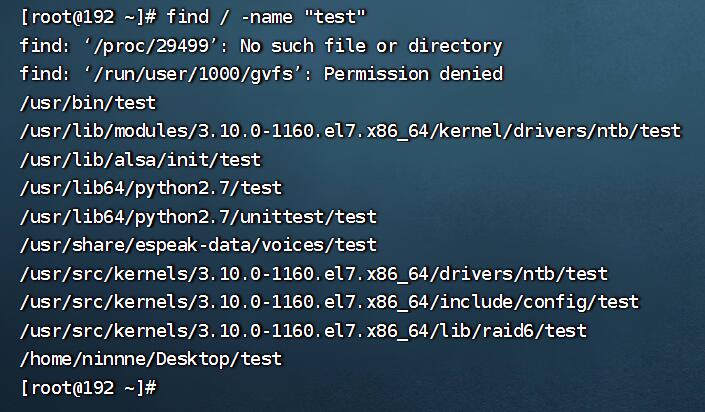Click the python2.7/unittest/test result line
The width and height of the screenshot is (705, 412).
point(198,216)
